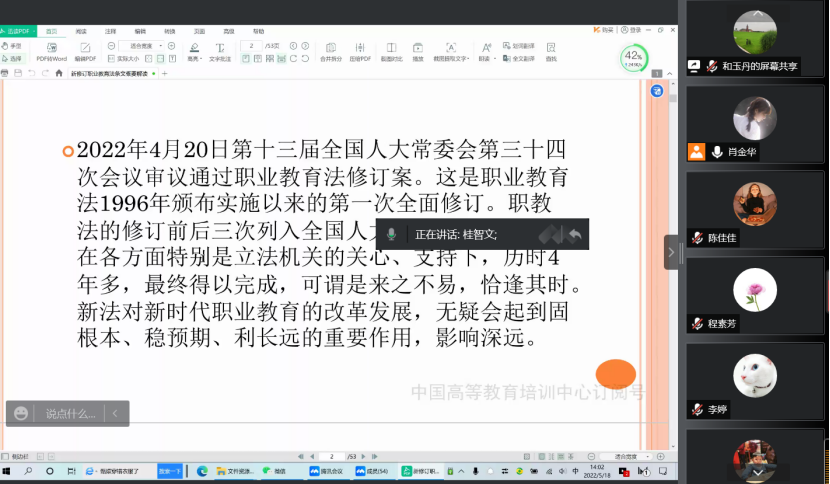Viewport: 830px width, 484px height.
Task: Toggle microphone for 肖金华 participant
Action: (x=718, y=152)
